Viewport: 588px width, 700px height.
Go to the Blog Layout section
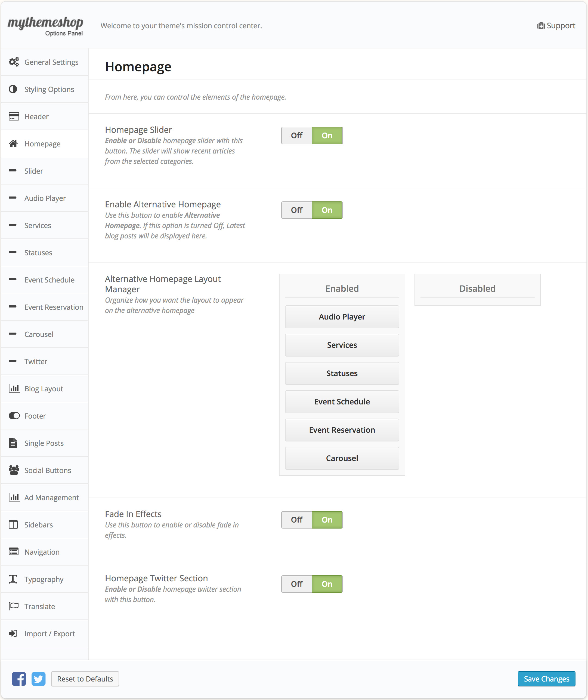[44, 389]
